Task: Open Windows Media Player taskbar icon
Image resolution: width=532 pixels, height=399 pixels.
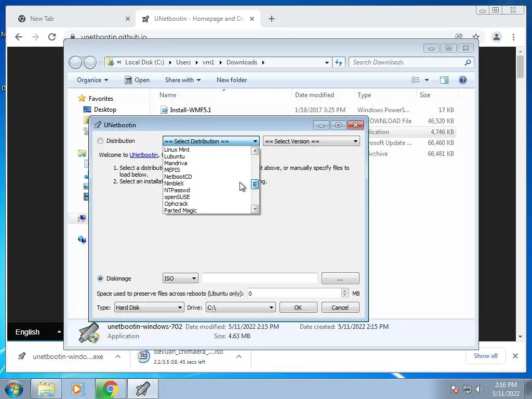Action: click(x=77, y=389)
